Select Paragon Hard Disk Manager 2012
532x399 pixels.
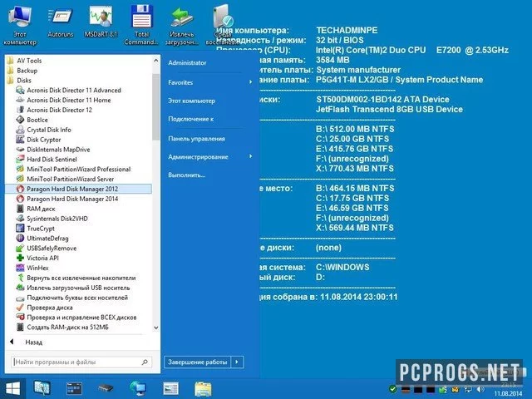click(x=79, y=189)
